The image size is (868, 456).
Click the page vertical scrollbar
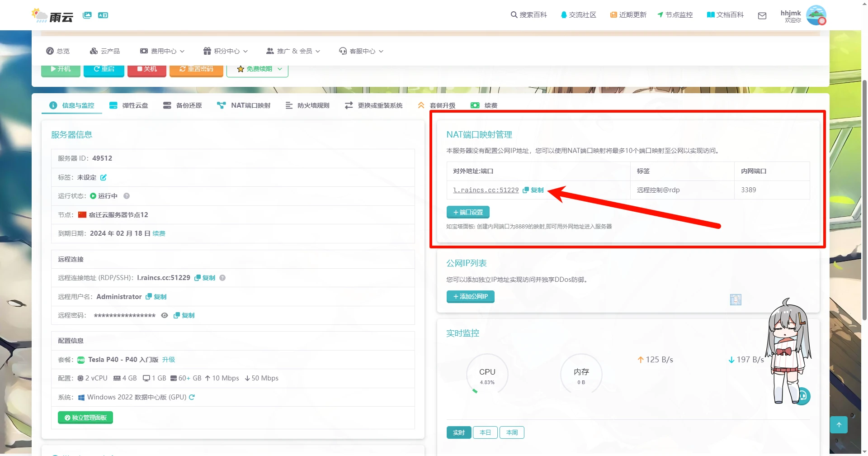(864, 199)
